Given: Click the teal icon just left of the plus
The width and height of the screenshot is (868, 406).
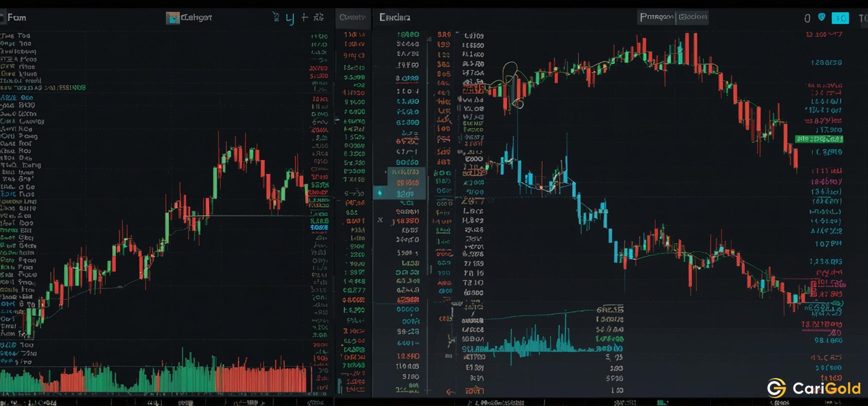Looking at the screenshot, I should pyautogui.click(x=290, y=18).
